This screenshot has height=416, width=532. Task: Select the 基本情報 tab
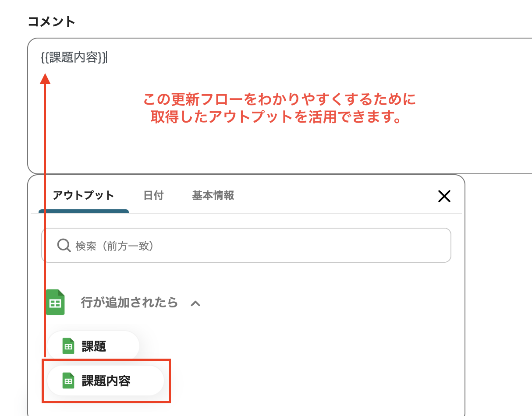click(x=213, y=195)
